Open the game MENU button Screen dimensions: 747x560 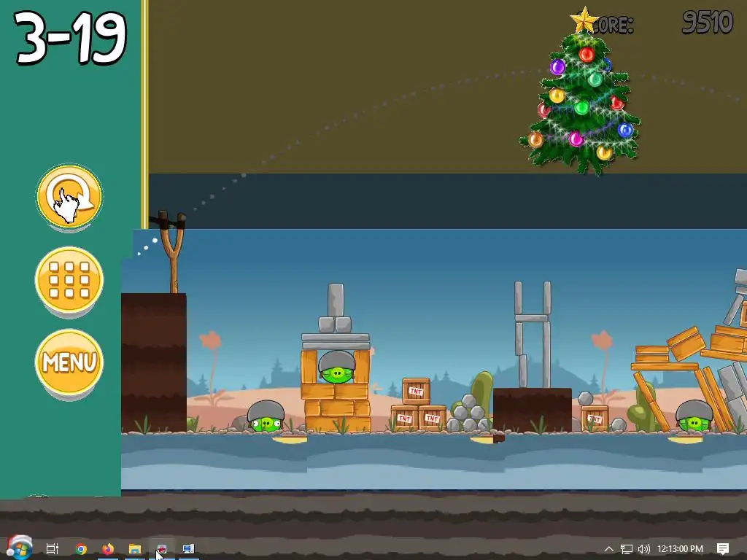click(69, 362)
